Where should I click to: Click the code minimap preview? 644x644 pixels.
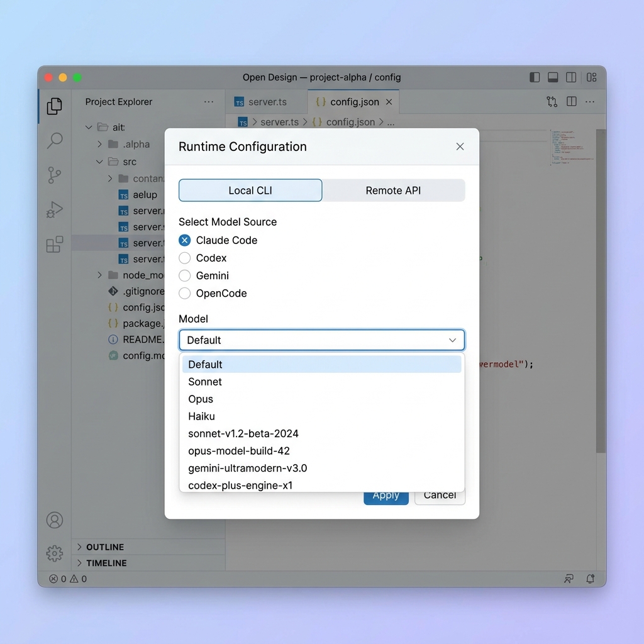pyautogui.click(x=572, y=148)
